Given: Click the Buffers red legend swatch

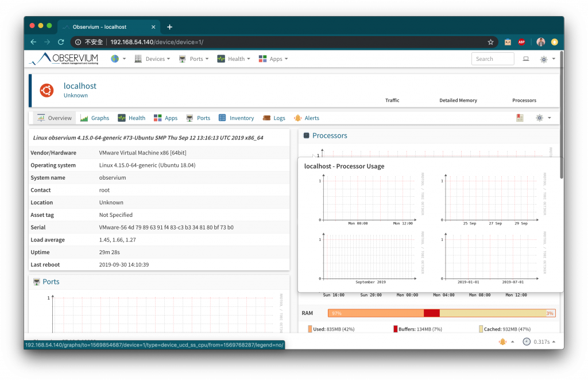Looking at the screenshot, I should tap(395, 329).
